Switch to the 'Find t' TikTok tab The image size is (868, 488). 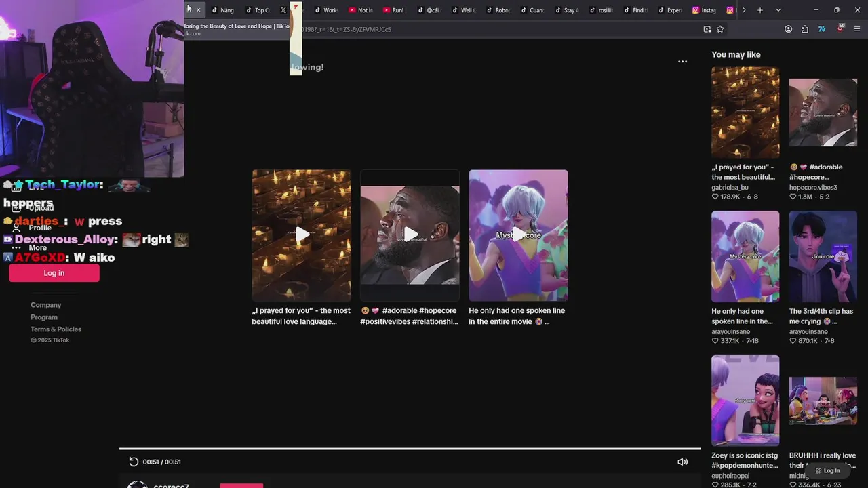click(636, 10)
